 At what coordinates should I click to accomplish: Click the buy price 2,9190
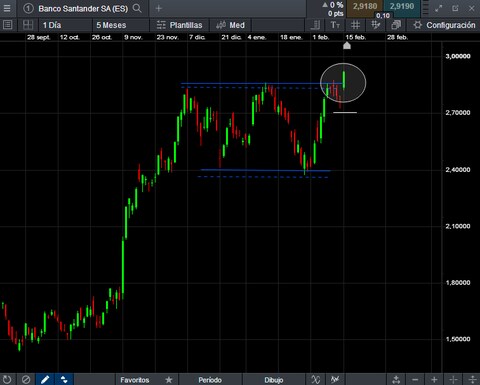(x=402, y=7)
